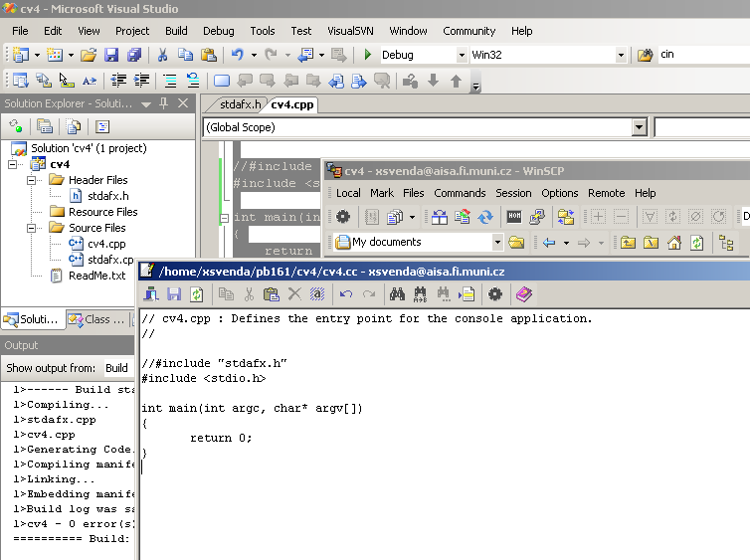Click Paste icon in Visual Studio toolbar

pos(209,55)
